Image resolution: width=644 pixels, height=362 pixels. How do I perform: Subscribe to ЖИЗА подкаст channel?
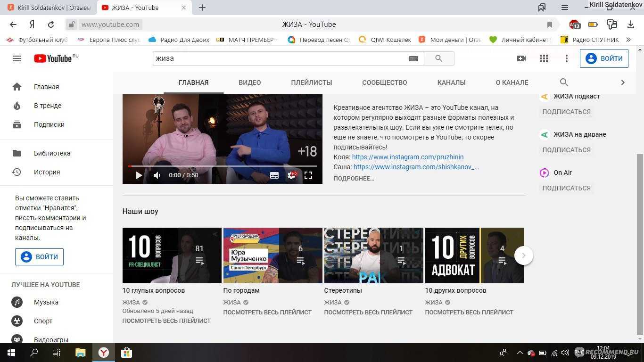pyautogui.click(x=566, y=112)
